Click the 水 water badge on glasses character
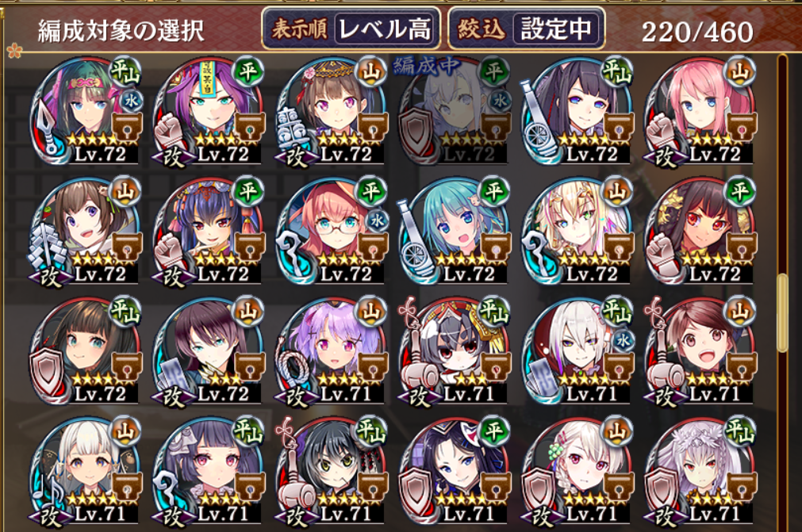The width and height of the screenshot is (802, 532). click(x=378, y=220)
